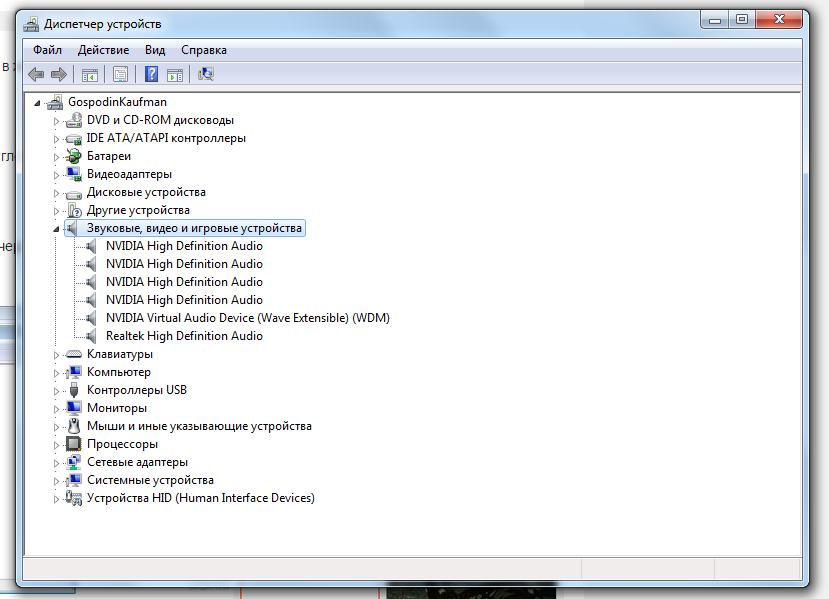Click the Forward arrow in the toolbar
Screen dimensions: 829x599
point(58,74)
